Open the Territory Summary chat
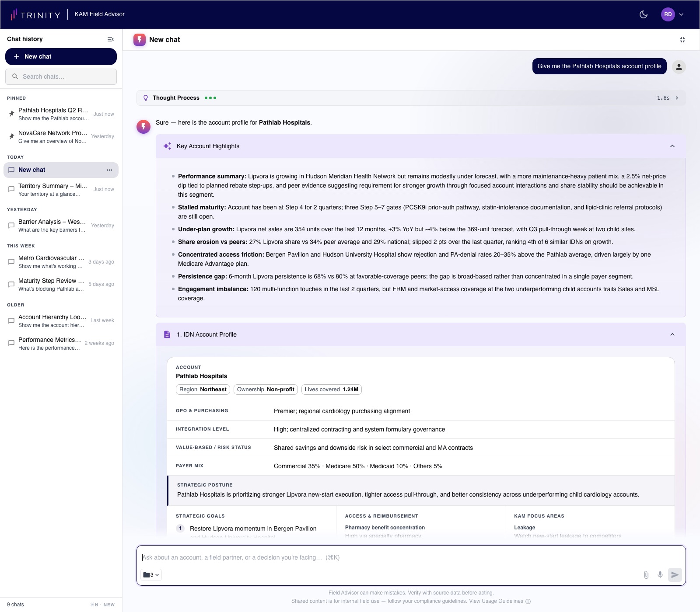 pos(61,189)
